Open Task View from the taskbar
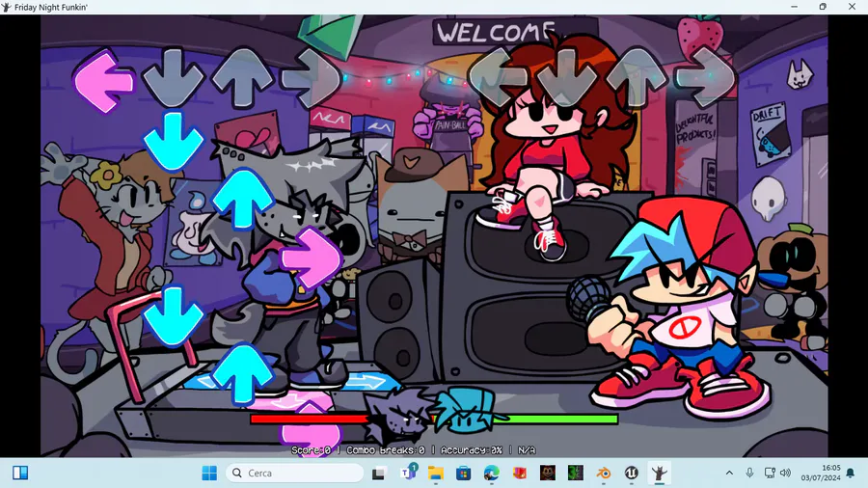Viewport: 868px width, 488px height. (x=379, y=474)
